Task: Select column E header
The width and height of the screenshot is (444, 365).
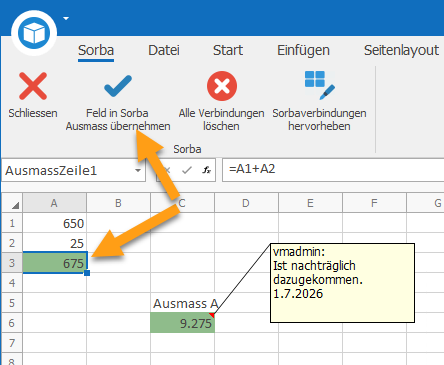Action: [310, 203]
